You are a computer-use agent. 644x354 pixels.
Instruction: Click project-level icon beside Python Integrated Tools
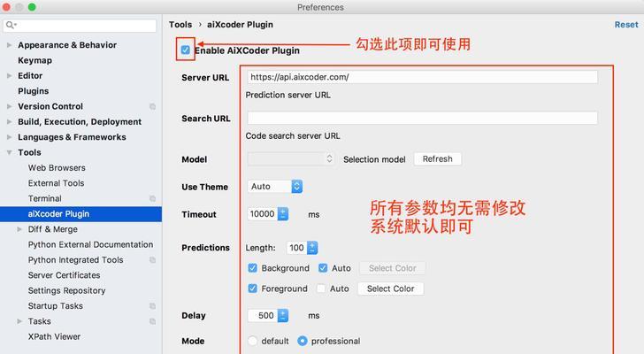click(x=152, y=260)
